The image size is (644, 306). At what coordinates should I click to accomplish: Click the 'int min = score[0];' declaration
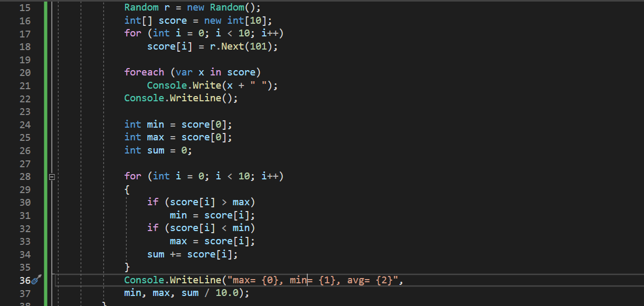[x=178, y=125]
